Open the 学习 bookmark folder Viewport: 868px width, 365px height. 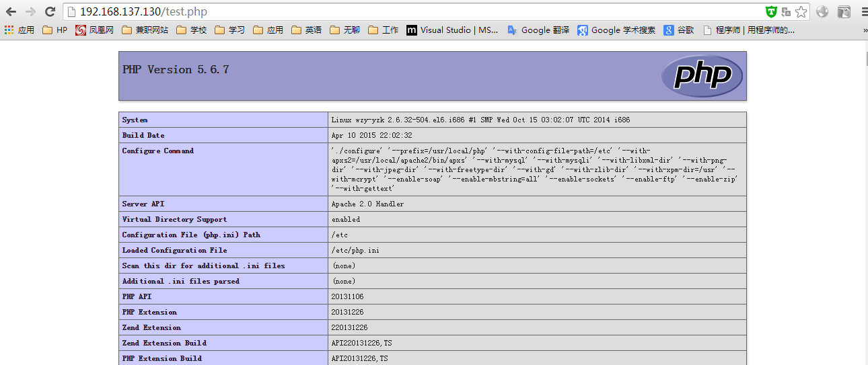pyautogui.click(x=229, y=30)
